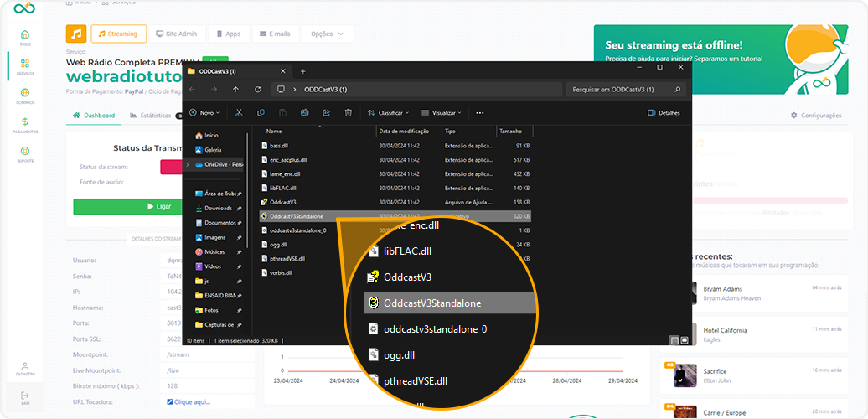Switch to the E-mails tab
This screenshot has height=419, width=868.
(276, 34)
